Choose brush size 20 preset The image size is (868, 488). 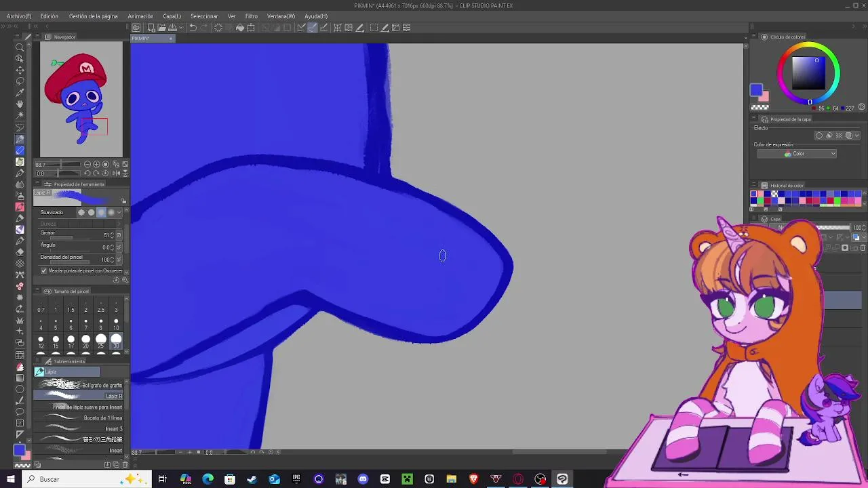coord(85,341)
